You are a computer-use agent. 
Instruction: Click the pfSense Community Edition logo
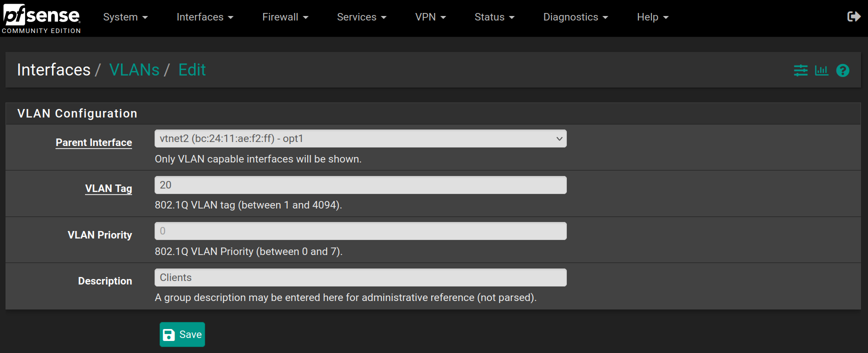coord(42,18)
